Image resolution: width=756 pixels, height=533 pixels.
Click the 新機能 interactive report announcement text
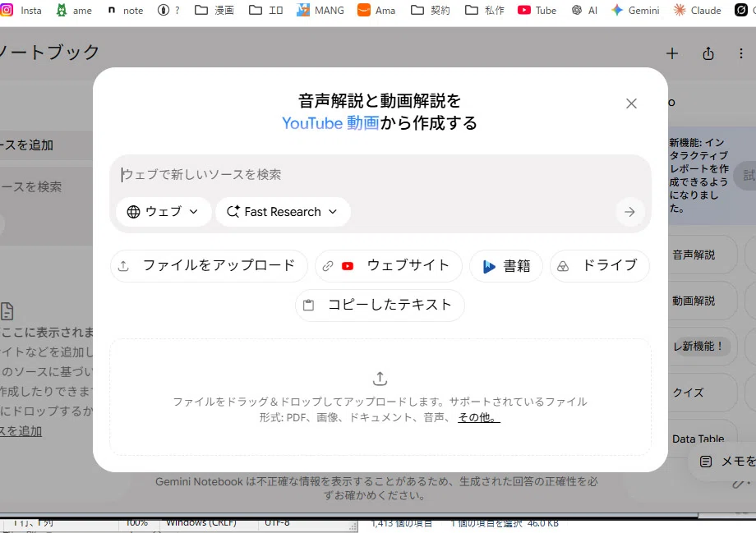(x=698, y=176)
